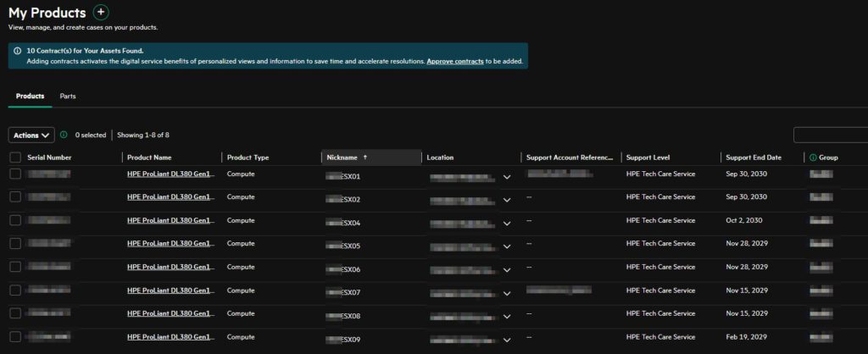Expand location chevron for ESX04 row
The width and height of the screenshot is (868, 354).
click(507, 224)
